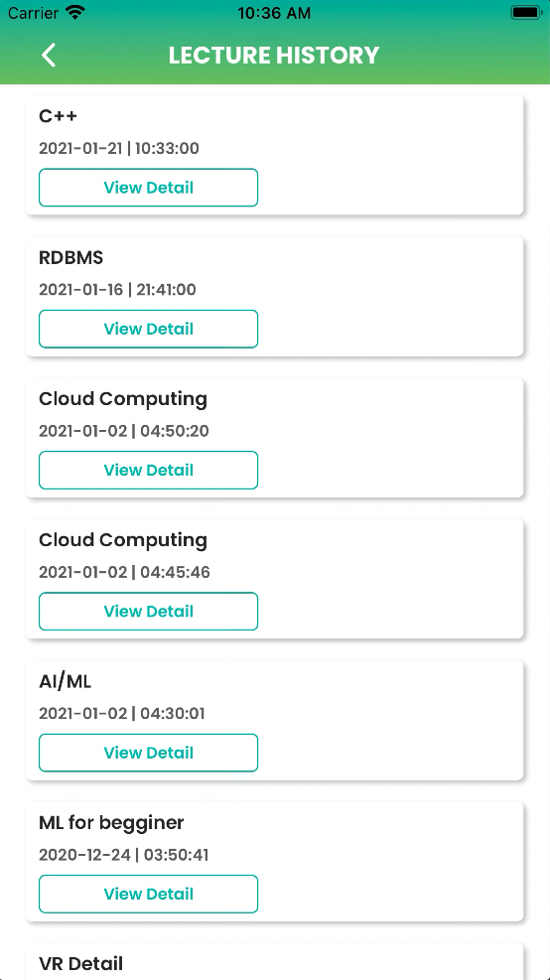
Task: View Detail for ML for begginer
Action: point(148,894)
